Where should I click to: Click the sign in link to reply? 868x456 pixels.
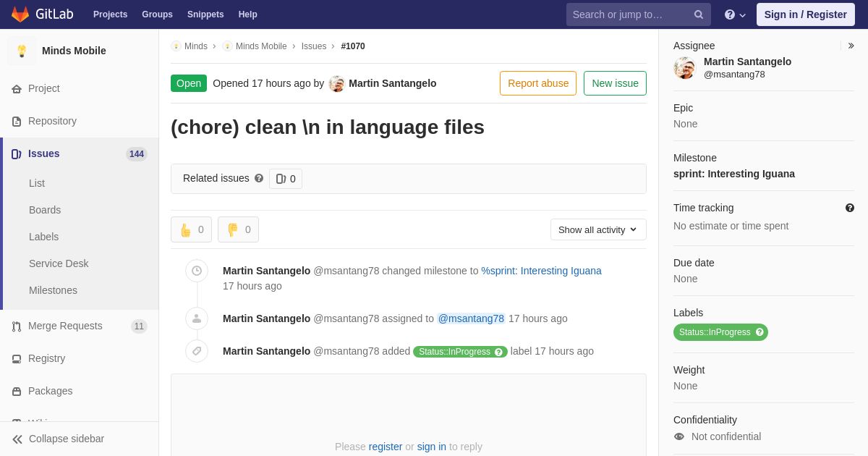pos(432,447)
